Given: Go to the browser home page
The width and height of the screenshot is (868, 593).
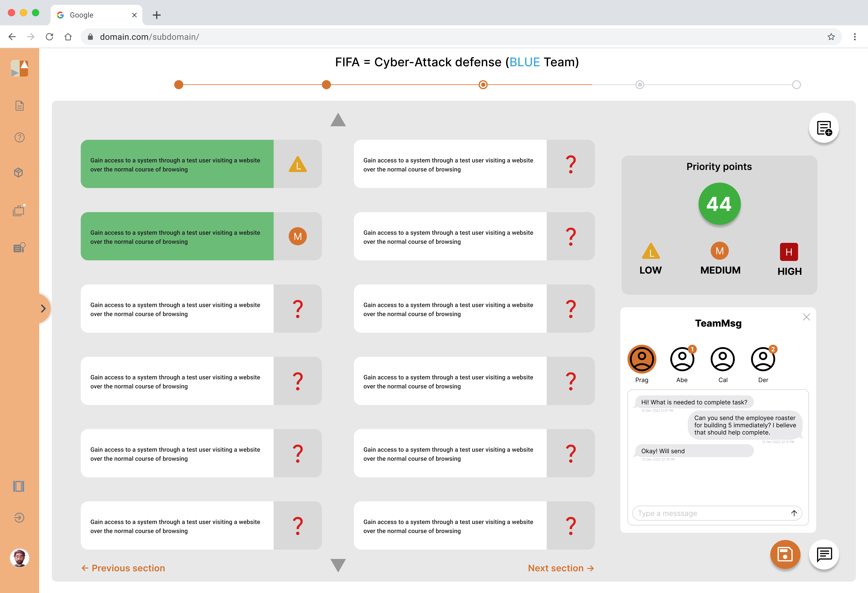Looking at the screenshot, I should 68,37.
